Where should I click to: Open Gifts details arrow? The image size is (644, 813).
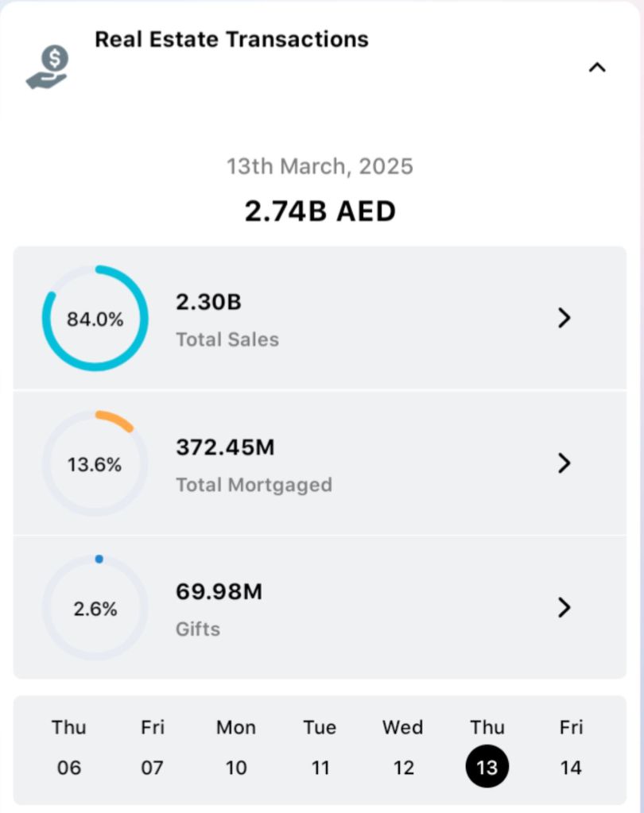[564, 608]
